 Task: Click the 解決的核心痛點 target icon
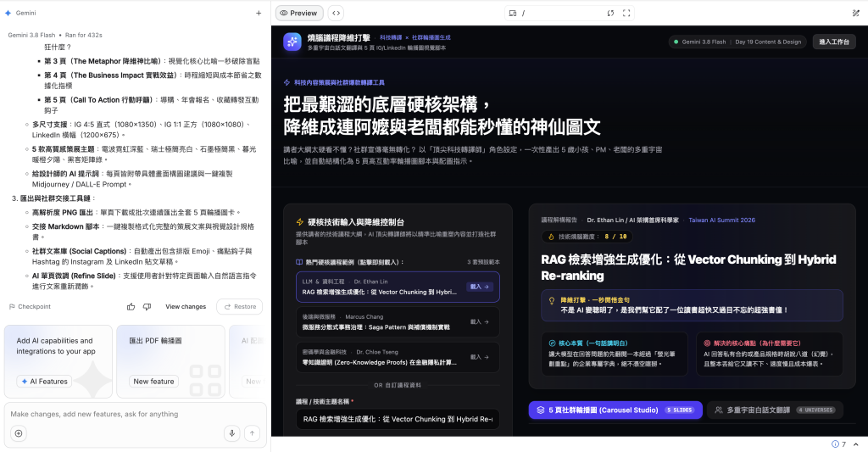[707, 343]
